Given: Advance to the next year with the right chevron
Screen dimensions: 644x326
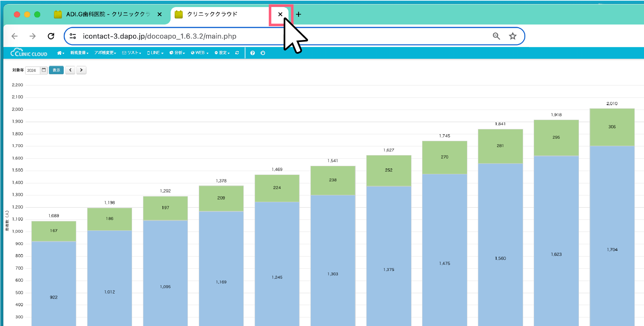Looking at the screenshot, I should 81,70.
